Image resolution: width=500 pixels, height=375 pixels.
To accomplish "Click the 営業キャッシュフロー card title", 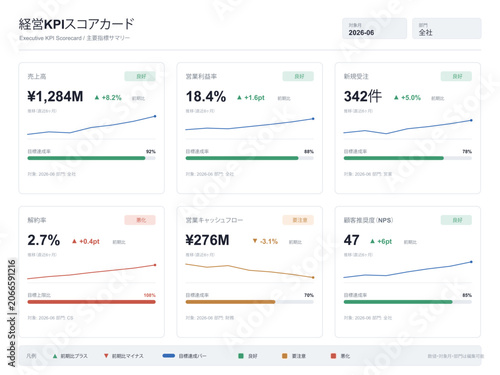I will tap(214, 220).
